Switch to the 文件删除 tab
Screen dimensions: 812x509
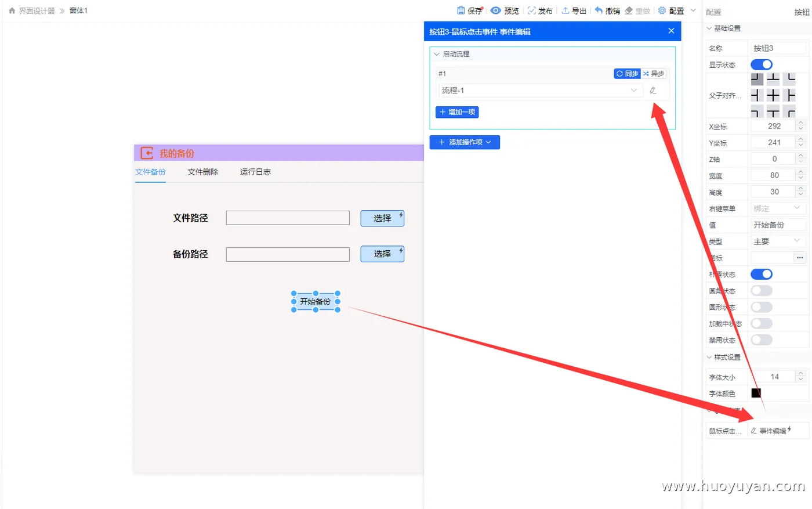click(x=202, y=172)
